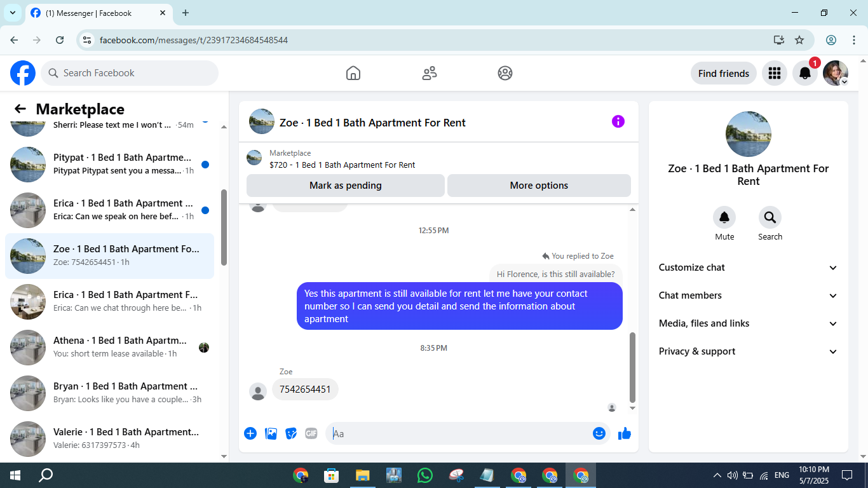Click into the Search Facebook field
This screenshot has width=868, height=488.
[x=130, y=73]
